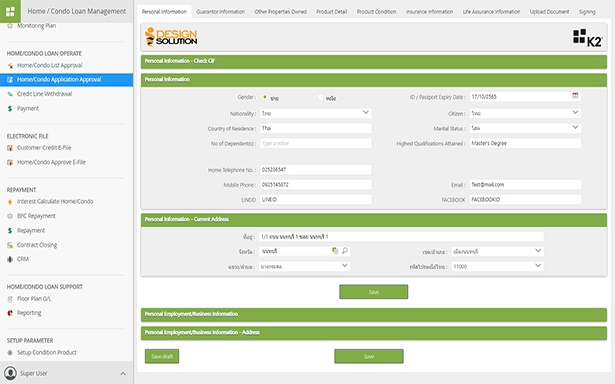Click the CRM icon
Viewport: 615px width, 384px height.
(x=10, y=259)
